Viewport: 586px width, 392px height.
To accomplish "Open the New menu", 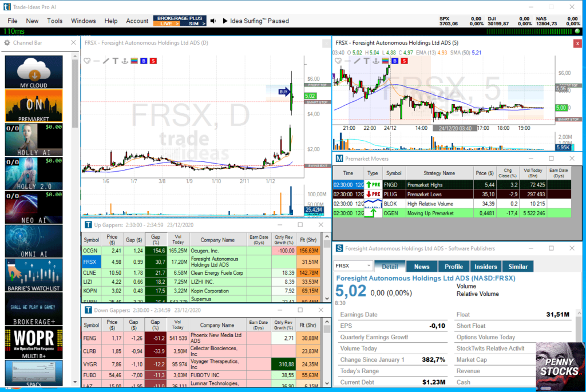I will (x=32, y=21).
